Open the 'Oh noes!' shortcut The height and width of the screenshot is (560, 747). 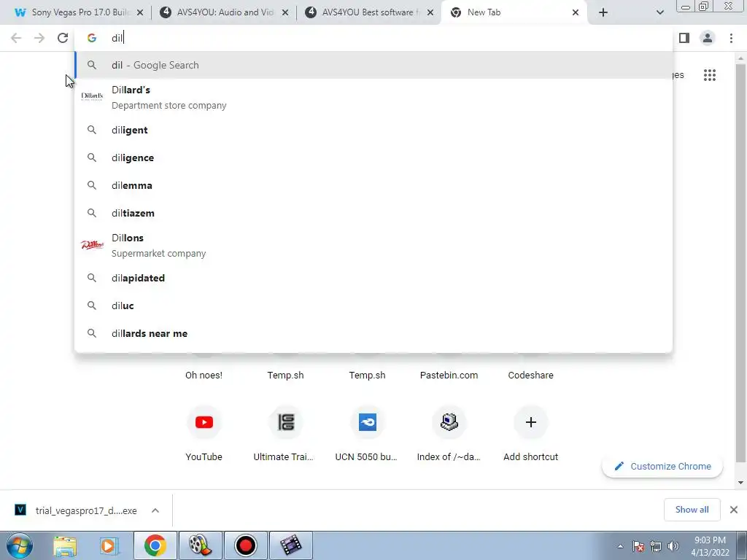(x=204, y=375)
